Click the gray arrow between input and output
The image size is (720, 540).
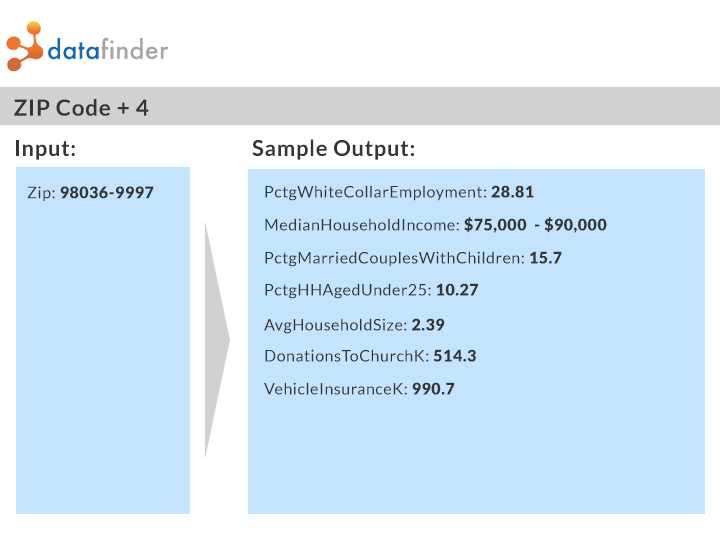pyautogui.click(x=217, y=340)
